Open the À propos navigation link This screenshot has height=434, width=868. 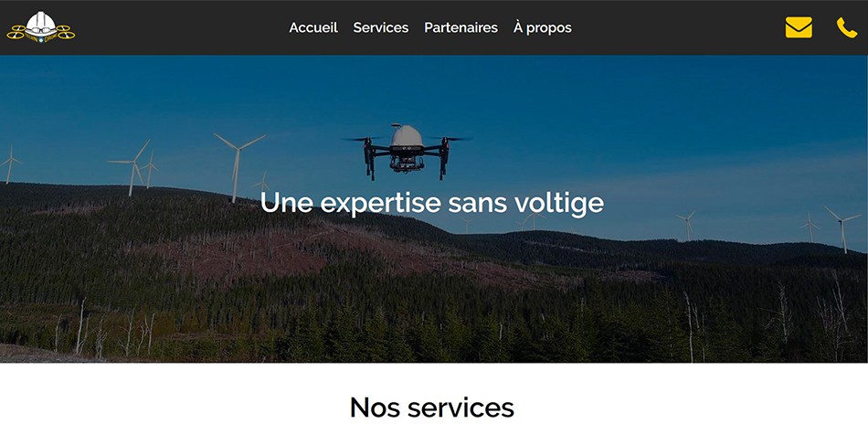click(543, 27)
